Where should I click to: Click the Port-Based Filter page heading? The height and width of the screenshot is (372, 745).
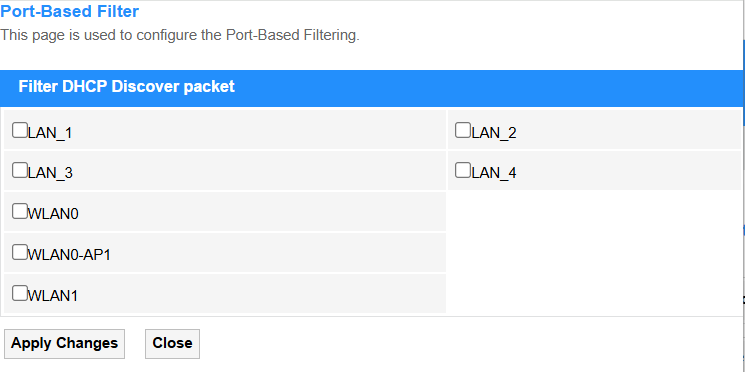[69, 11]
